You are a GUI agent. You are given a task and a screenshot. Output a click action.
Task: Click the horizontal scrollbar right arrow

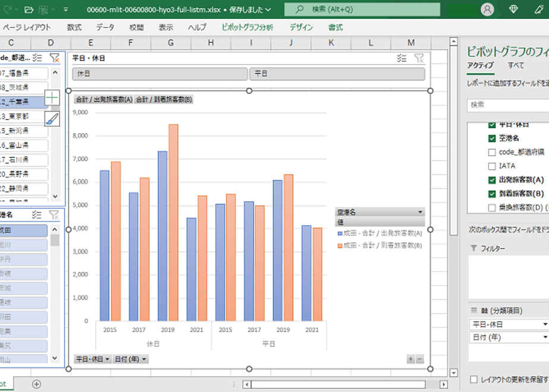pos(444,384)
